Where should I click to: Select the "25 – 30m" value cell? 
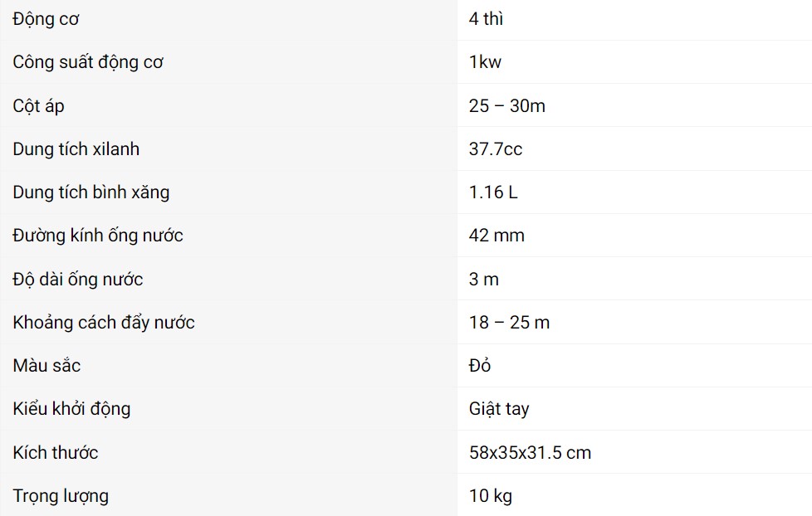pos(506,105)
